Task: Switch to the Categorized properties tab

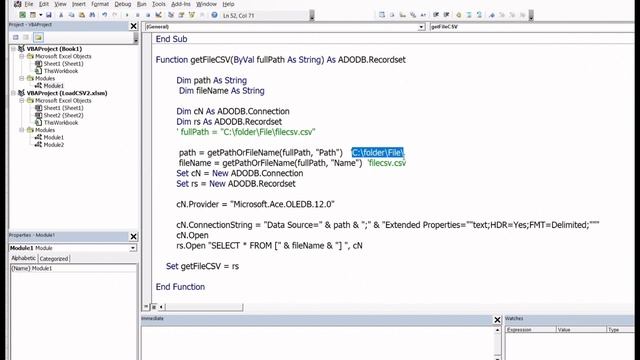Action: 54,259
